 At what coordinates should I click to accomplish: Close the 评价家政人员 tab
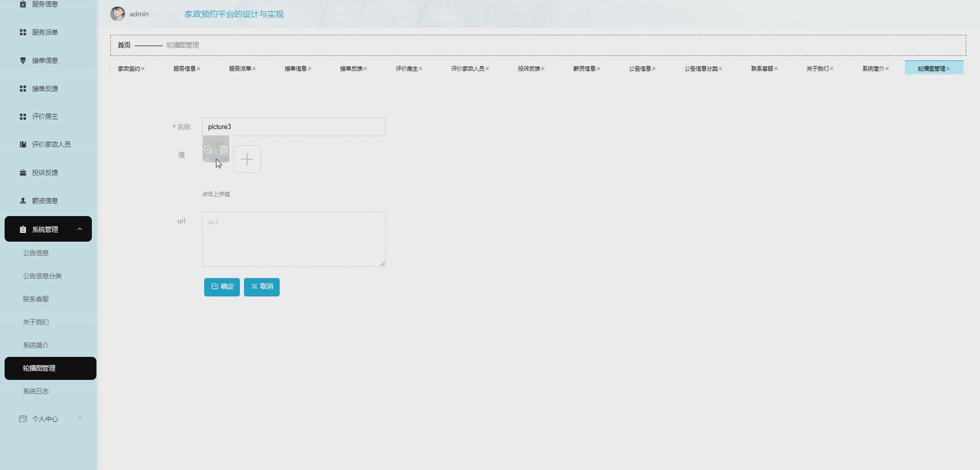487,68
